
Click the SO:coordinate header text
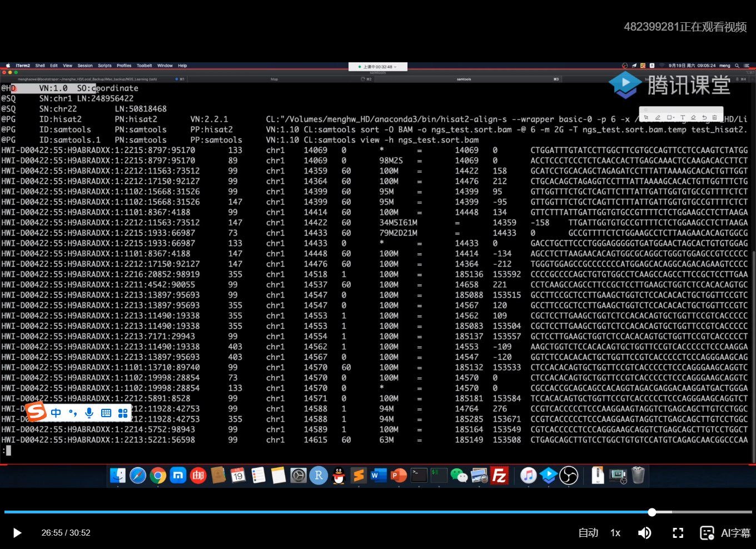[x=107, y=88]
